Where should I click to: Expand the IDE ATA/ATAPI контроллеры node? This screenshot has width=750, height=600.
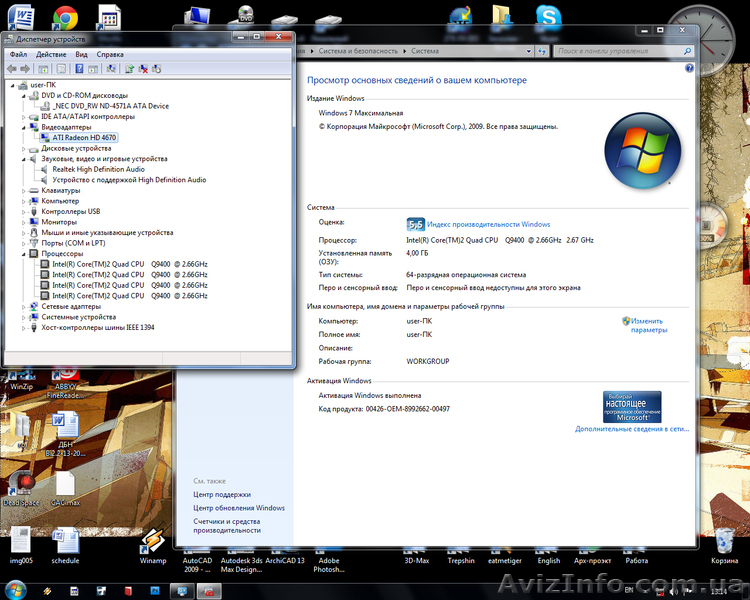coord(23,117)
